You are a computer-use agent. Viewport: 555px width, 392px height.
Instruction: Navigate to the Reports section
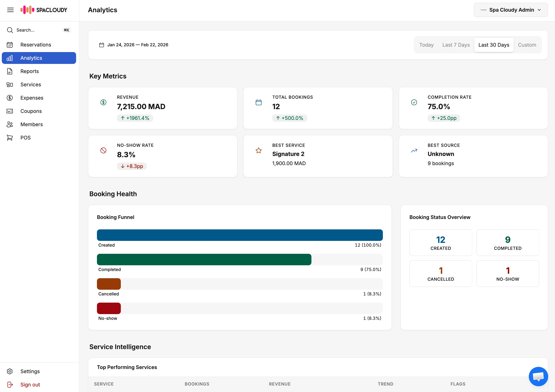29,71
